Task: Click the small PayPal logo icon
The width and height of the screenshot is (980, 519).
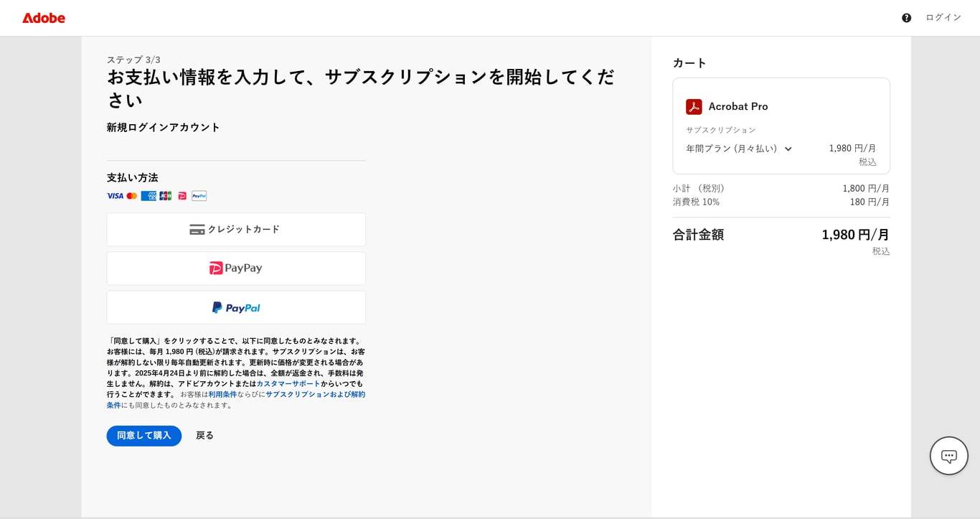Action: [x=199, y=195]
